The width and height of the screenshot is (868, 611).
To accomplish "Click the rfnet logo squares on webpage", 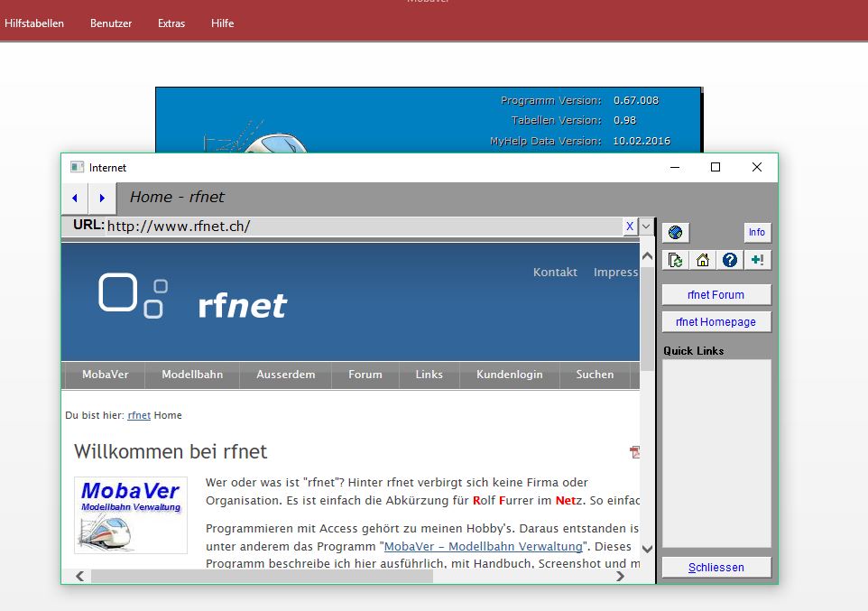I will 134,295.
